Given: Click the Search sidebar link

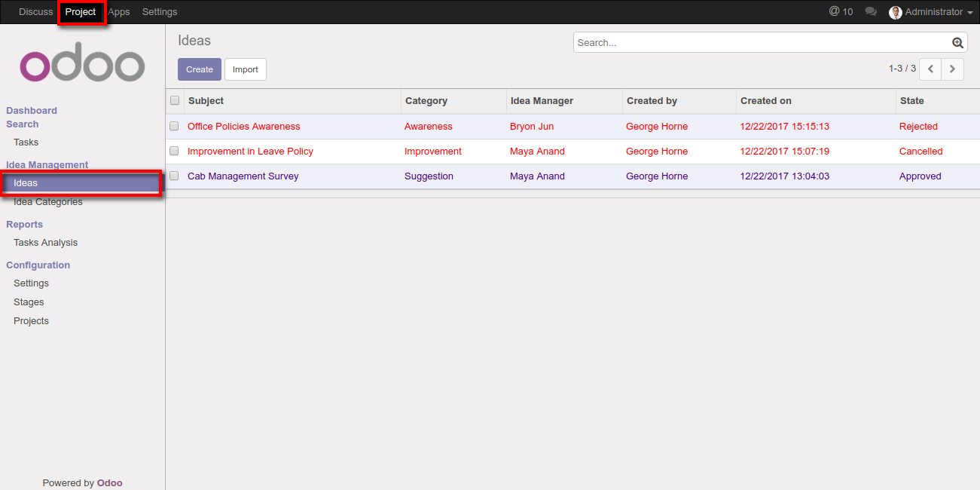Looking at the screenshot, I should coord(23,124).
